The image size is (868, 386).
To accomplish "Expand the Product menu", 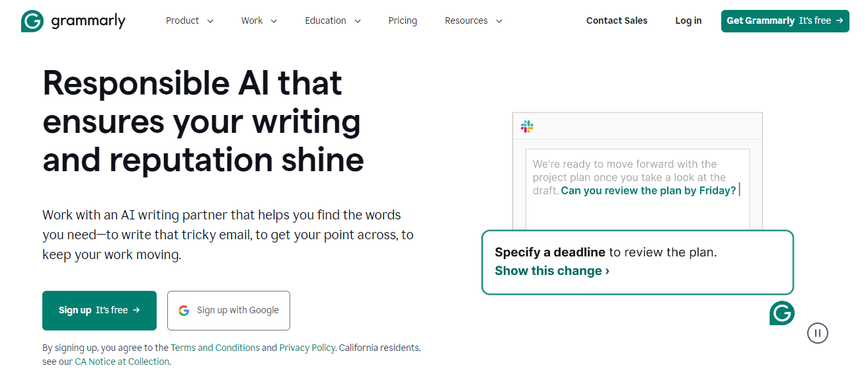I will click(190, 20).
